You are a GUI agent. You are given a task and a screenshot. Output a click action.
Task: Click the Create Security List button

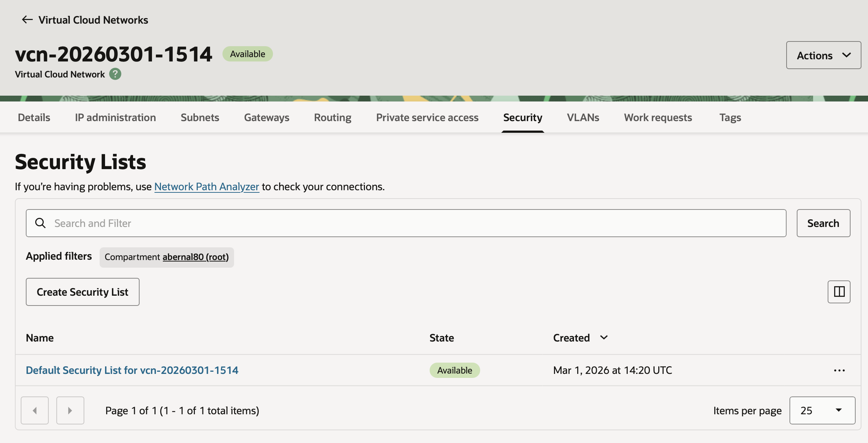83,292
